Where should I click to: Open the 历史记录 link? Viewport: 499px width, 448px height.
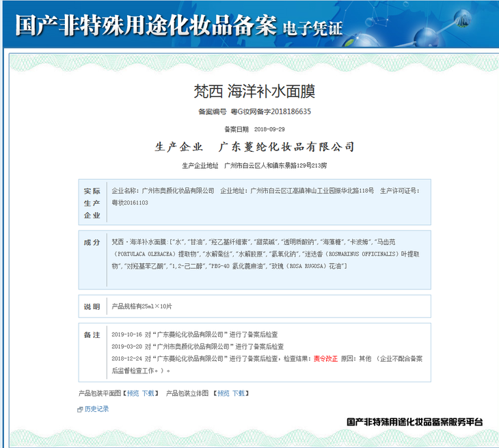(x=96, y=409)
